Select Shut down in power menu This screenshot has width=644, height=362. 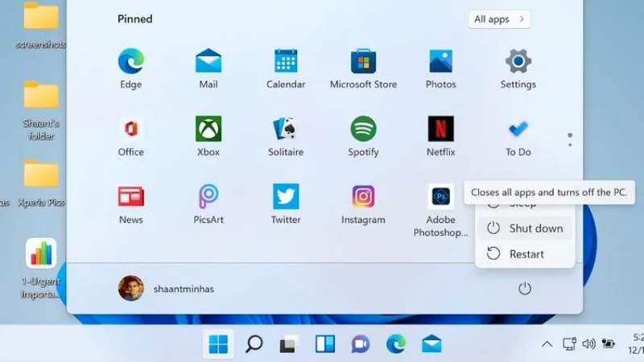click(526, 228)
